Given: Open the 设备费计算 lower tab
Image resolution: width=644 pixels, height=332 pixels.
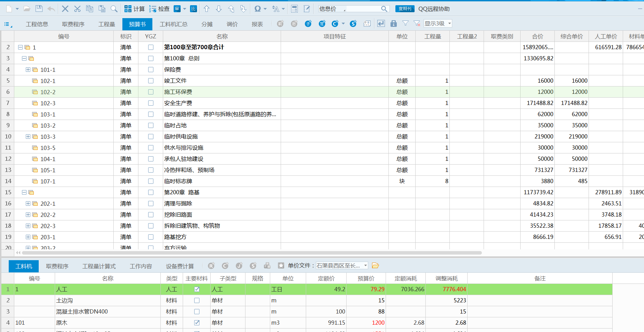Looking at the screenshot, I should (180, 266).
